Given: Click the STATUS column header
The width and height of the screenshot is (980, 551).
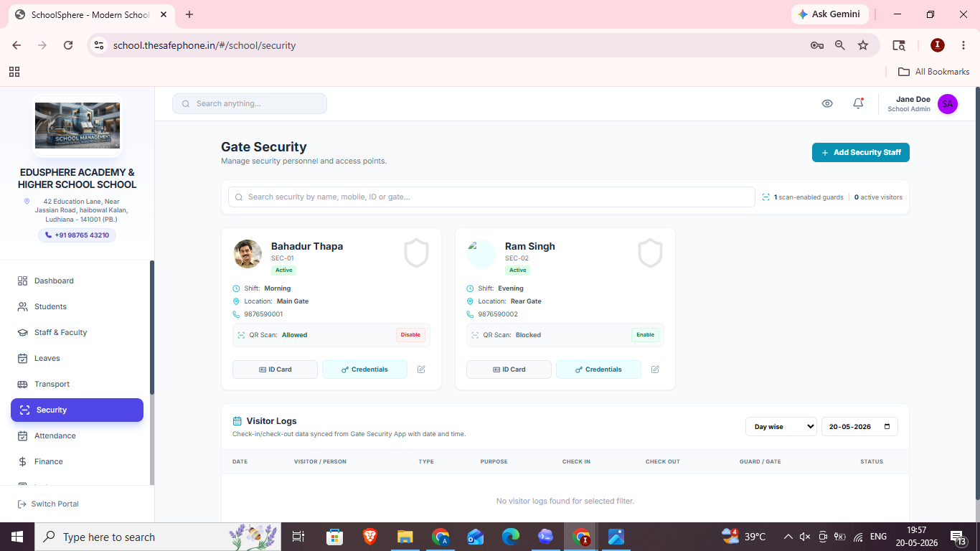Looking at the screenshot, I should [872, 461].
